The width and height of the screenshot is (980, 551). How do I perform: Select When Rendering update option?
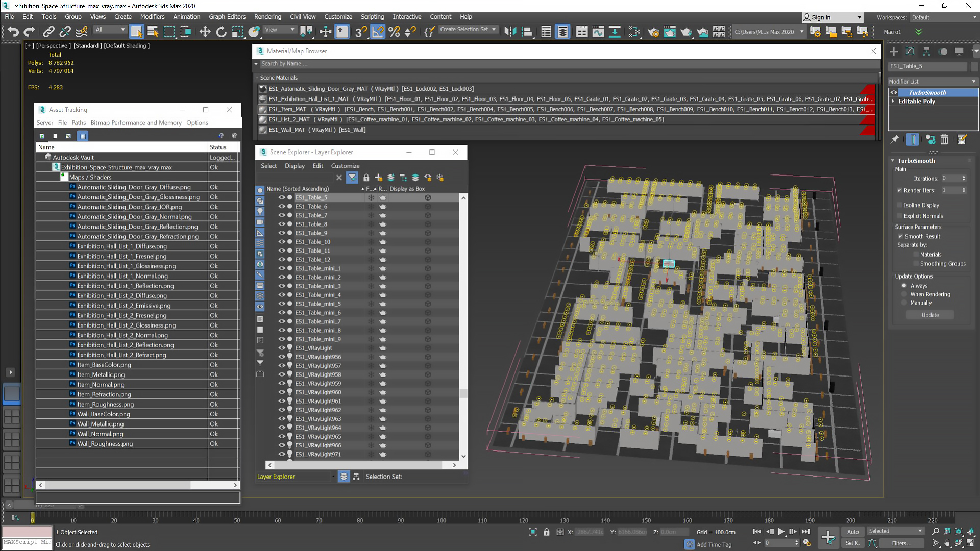(x=904, y=294)
